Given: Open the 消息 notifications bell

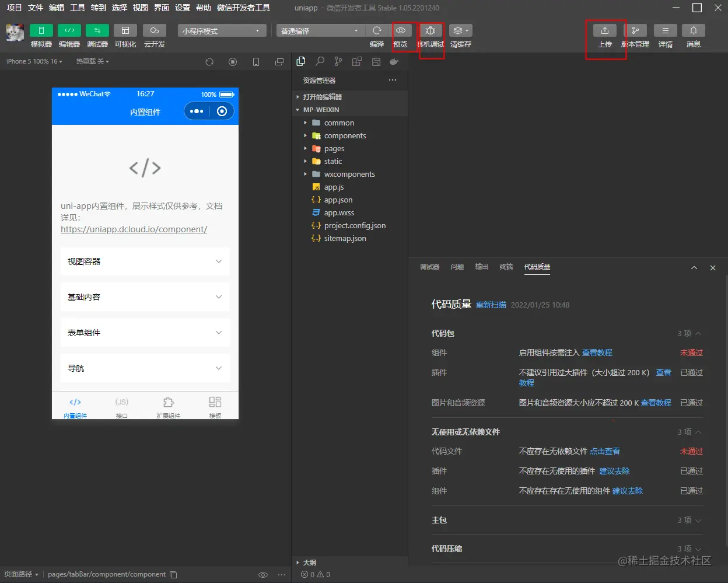Looking at the screenshot, I should tap(694, 30).
